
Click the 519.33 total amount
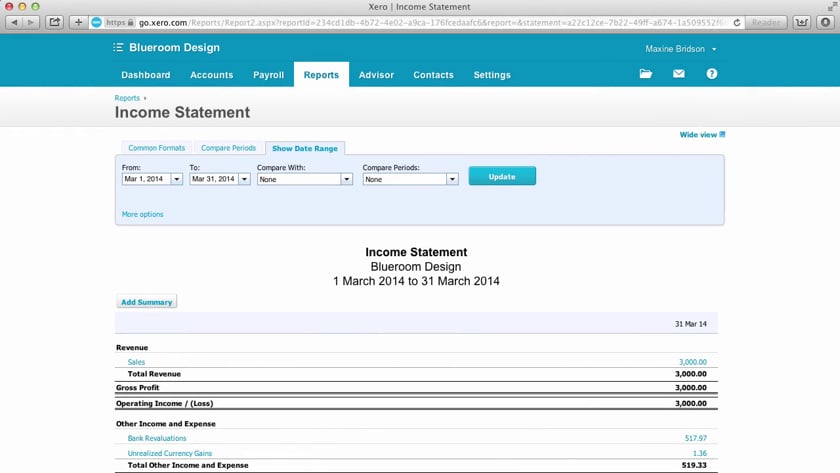[x=694, y=465]
